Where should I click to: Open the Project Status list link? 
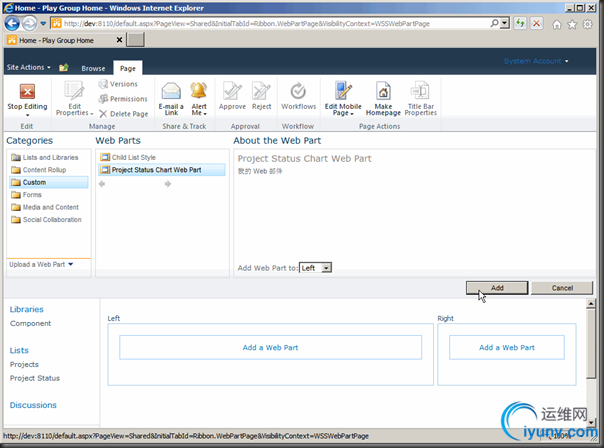point(35,378)
